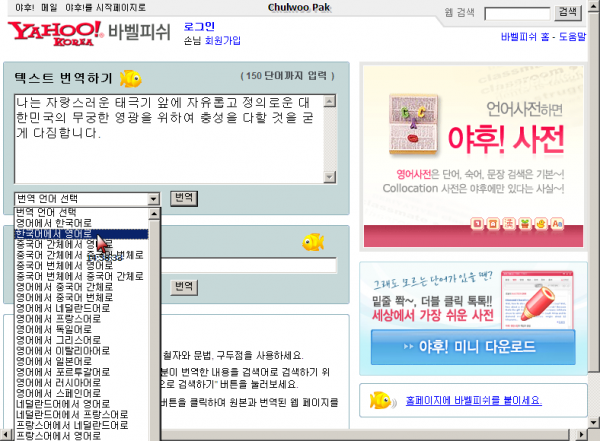Click the Aa icon in the dictionary ad
600x441 pixels.
(x=557, y=223)
